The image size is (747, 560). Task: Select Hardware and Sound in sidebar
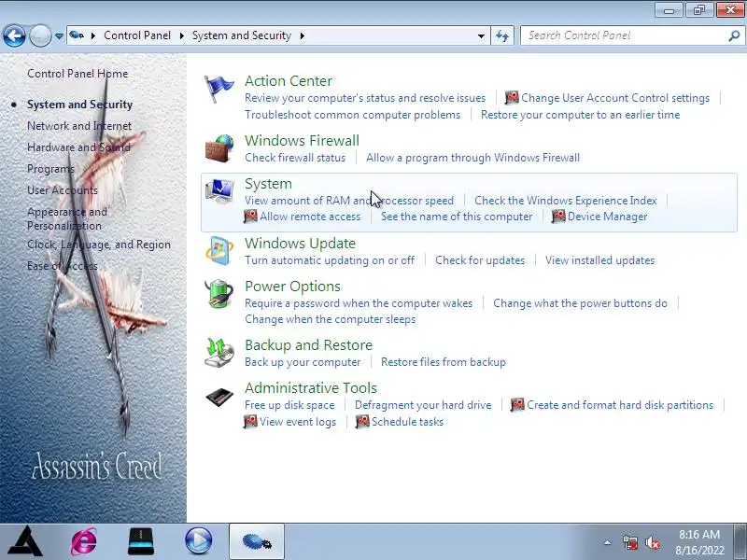click(78, 147)
